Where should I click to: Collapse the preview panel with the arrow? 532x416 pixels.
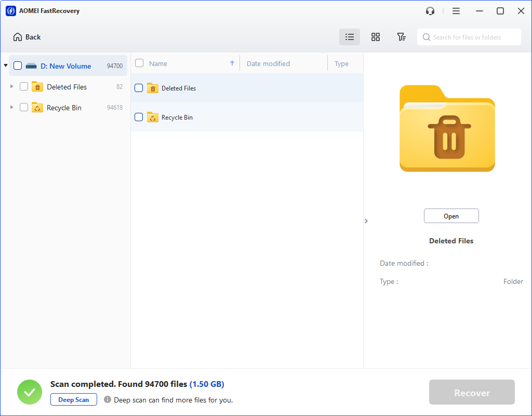click(366, 221)
